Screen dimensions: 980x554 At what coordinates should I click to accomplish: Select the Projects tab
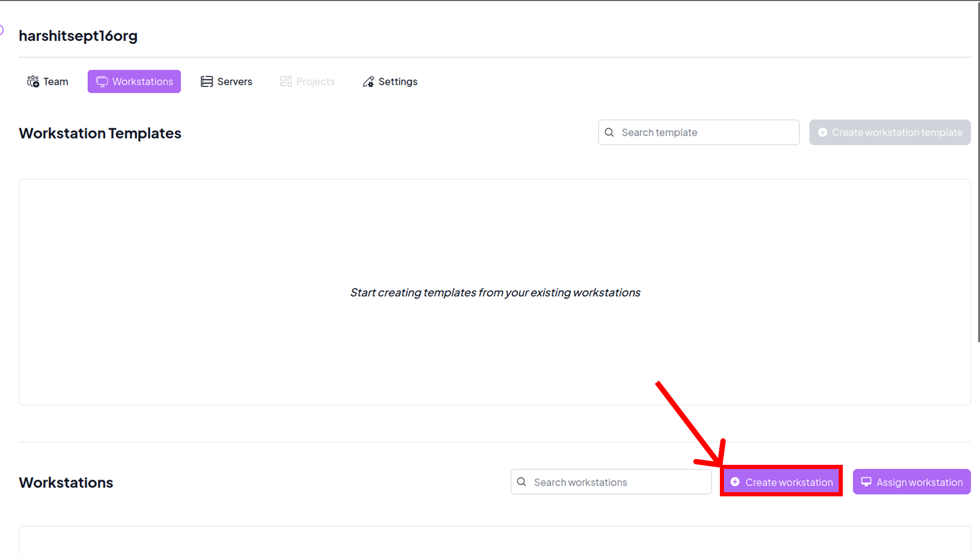315,81
